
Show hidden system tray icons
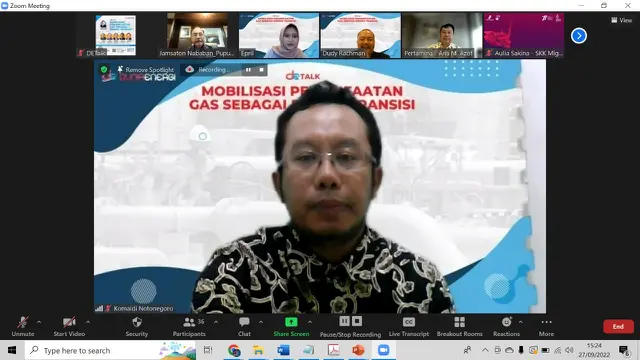tap(485, 350)
